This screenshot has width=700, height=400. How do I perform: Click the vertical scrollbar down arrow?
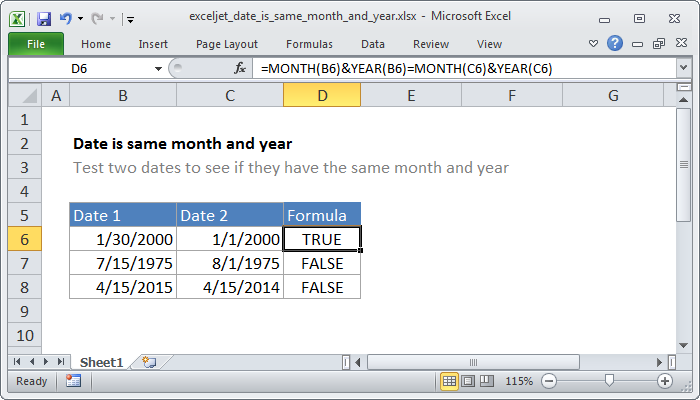click(683, 345)
